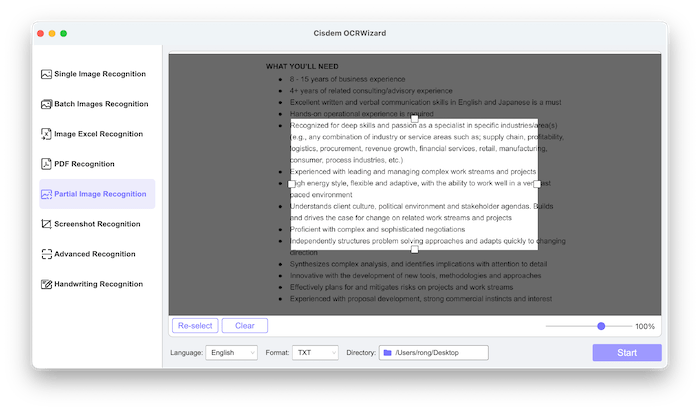Image resolution: width=700 pixels, height=411 pixels.
Task: Click the Screenshot Recognition icon
Action: pos(46,224)
